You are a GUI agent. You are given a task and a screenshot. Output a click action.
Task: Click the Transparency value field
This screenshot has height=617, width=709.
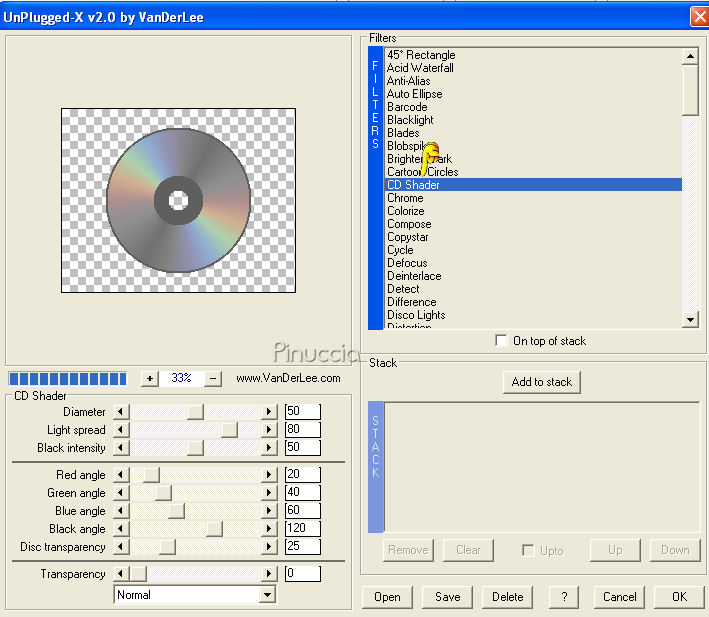(303, 574)
